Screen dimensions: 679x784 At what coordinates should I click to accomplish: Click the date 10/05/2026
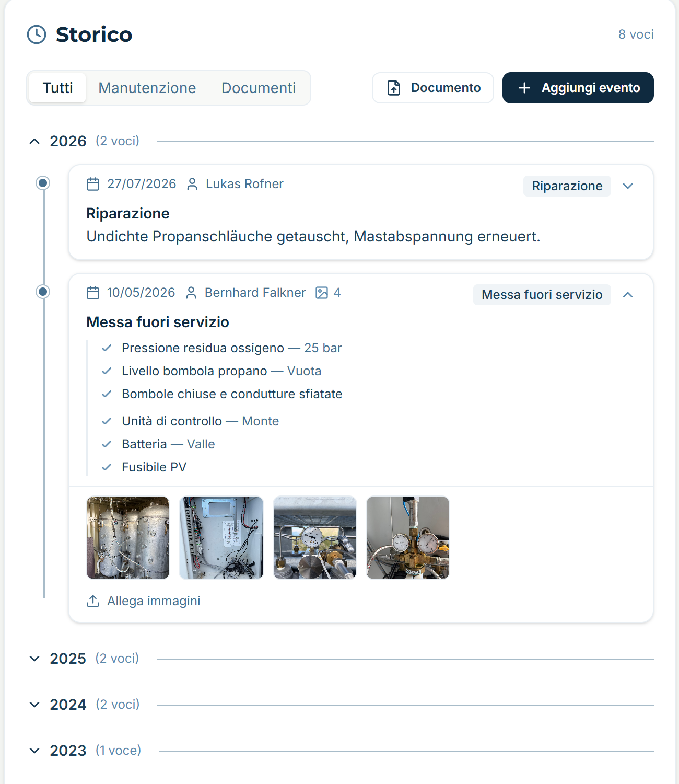point(141,293)
